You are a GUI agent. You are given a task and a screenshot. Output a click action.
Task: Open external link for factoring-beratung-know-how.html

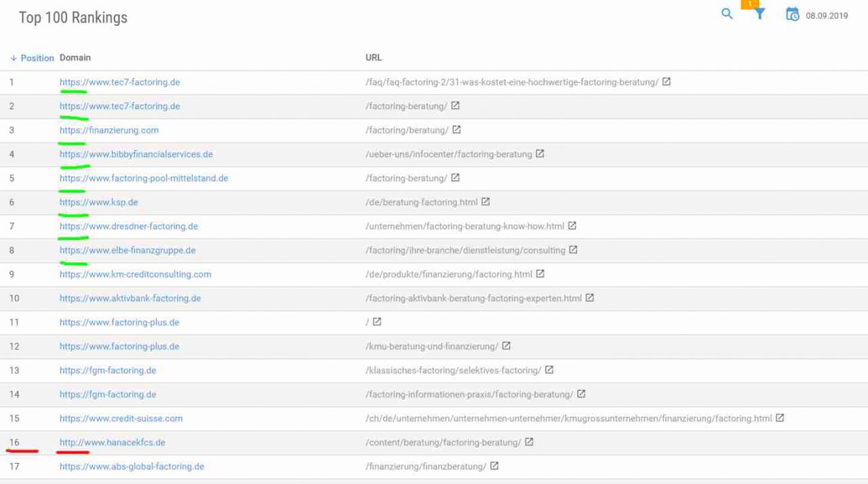572,225
